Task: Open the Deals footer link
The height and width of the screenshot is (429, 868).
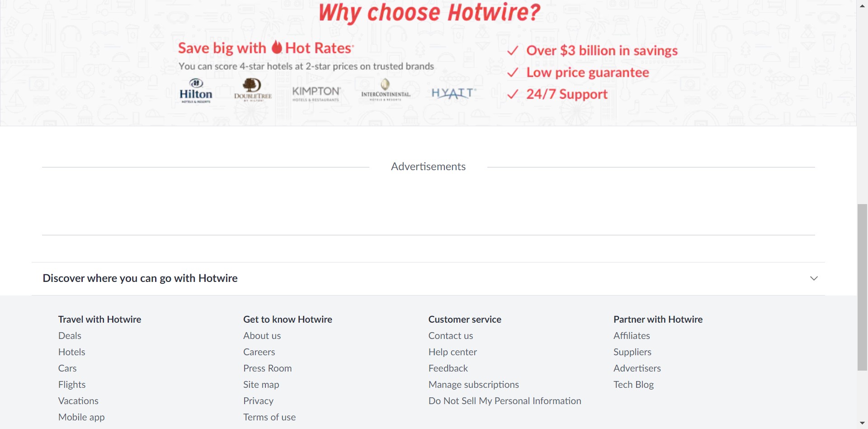Action: coord(70,336)
